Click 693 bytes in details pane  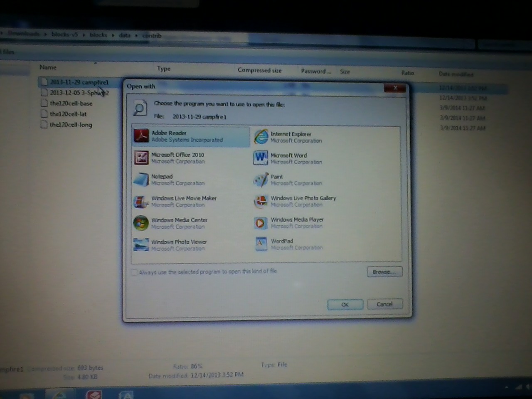90,368
